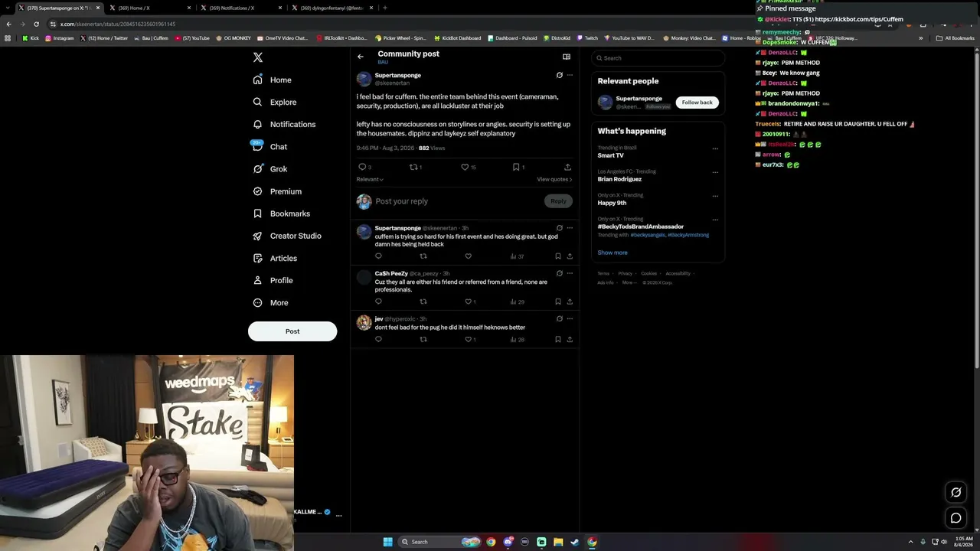Image resolution: width=980 pixels, height=551 pixels.
Task: Open Creator Studio in the sidebar
Action: 287,236
